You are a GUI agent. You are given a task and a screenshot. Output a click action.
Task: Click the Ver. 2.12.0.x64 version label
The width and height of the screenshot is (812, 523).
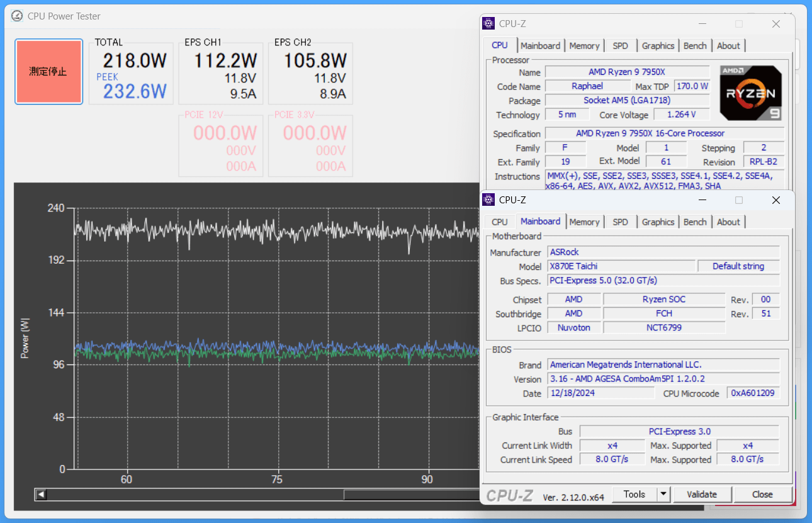click(x=573, y=497)
